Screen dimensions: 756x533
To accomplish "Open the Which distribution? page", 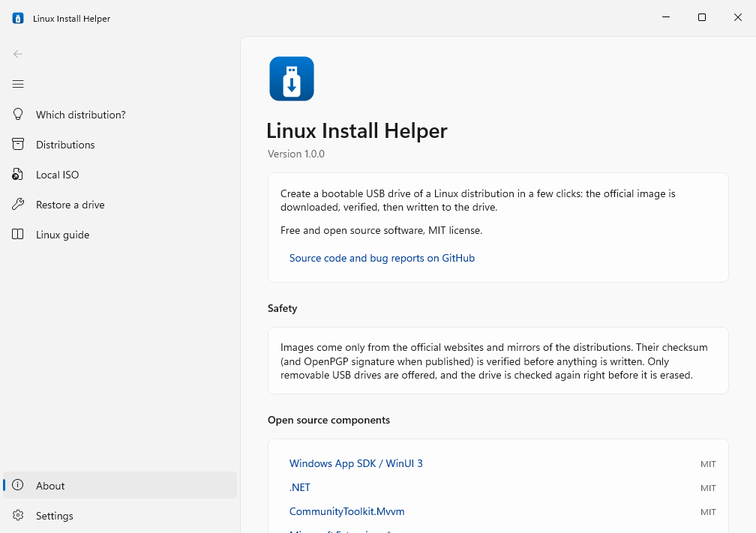I will coord(119,115).
